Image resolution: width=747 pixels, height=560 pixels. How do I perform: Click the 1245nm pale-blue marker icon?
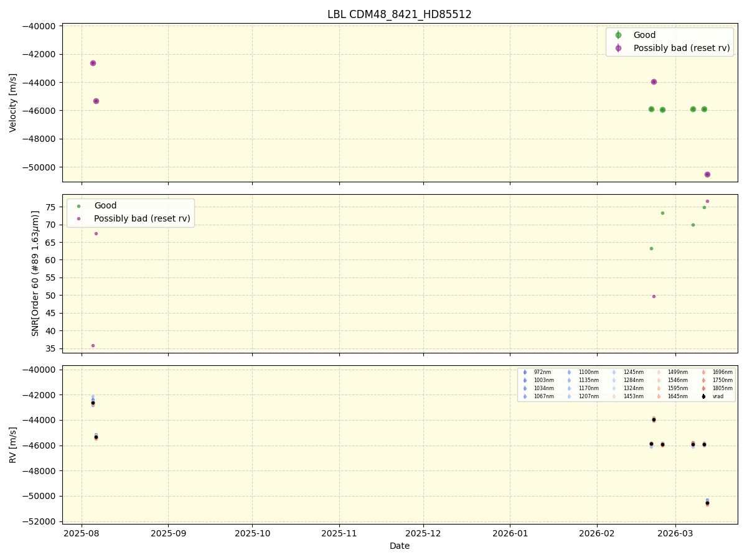pos(613,372)
